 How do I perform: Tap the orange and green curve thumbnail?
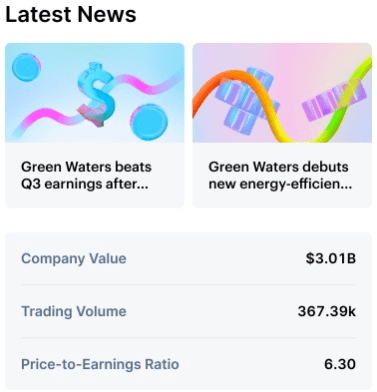[282, 93]
